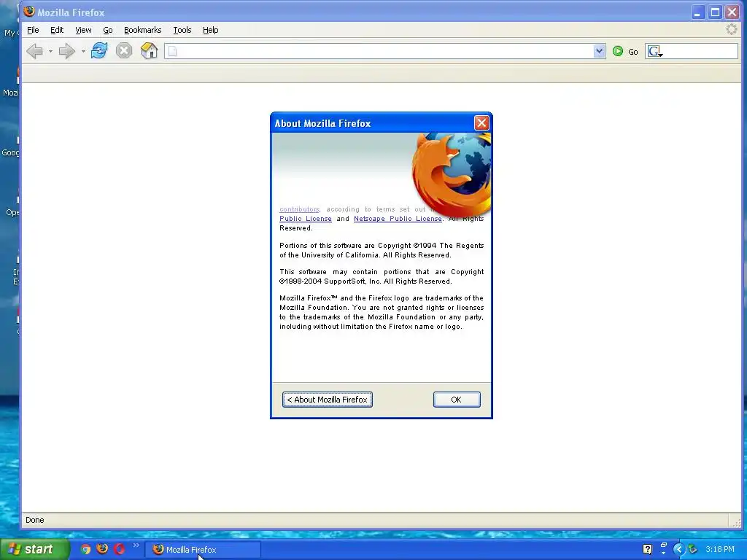Click the Mozilla Foundation trademarks paragraph
Image resolution: width=747 pixels, height=560 pixels.
[382, 312]
